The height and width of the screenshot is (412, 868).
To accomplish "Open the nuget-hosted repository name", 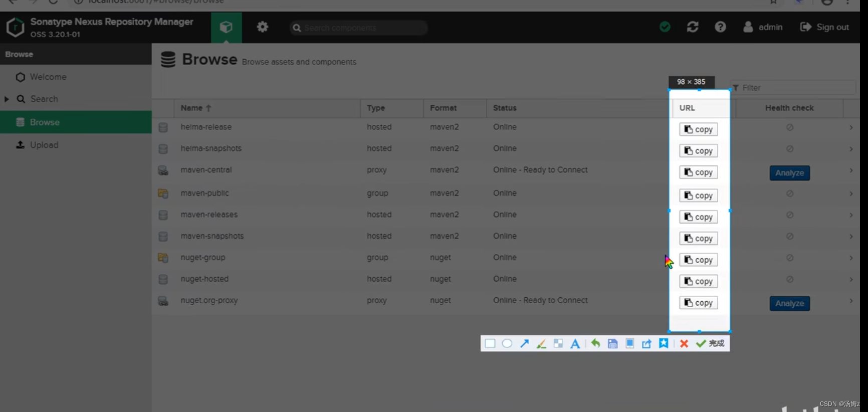I will (204, 279).
